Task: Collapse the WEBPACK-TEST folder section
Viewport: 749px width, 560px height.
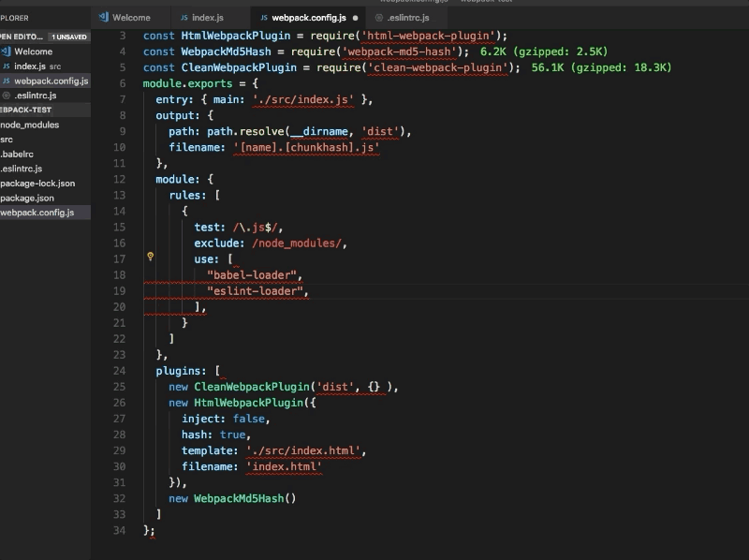Action: [45, 110]
